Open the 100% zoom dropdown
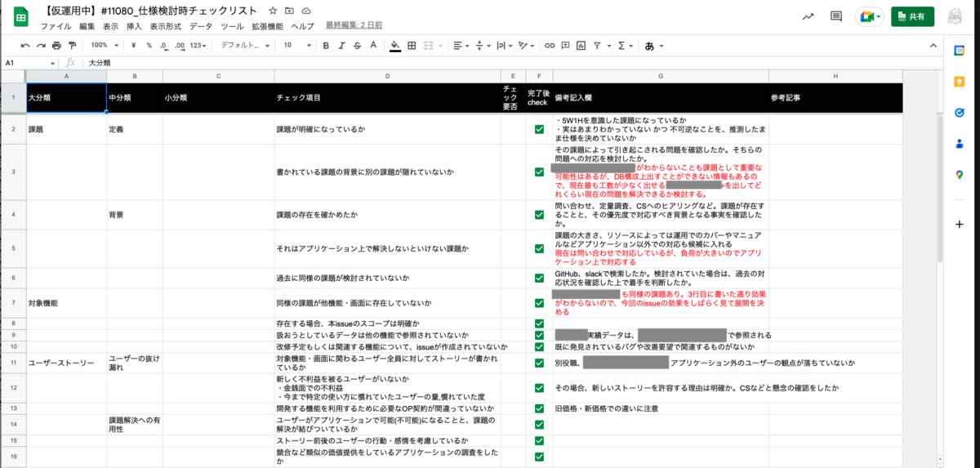Image resolution: width=980 pixels, height=468 pixels. (104, 46)
